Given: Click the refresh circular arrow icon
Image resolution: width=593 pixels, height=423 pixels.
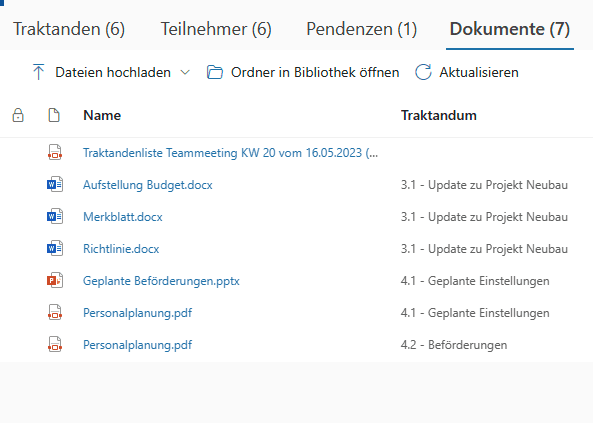Looking at the screenshot, I should 423,72.
